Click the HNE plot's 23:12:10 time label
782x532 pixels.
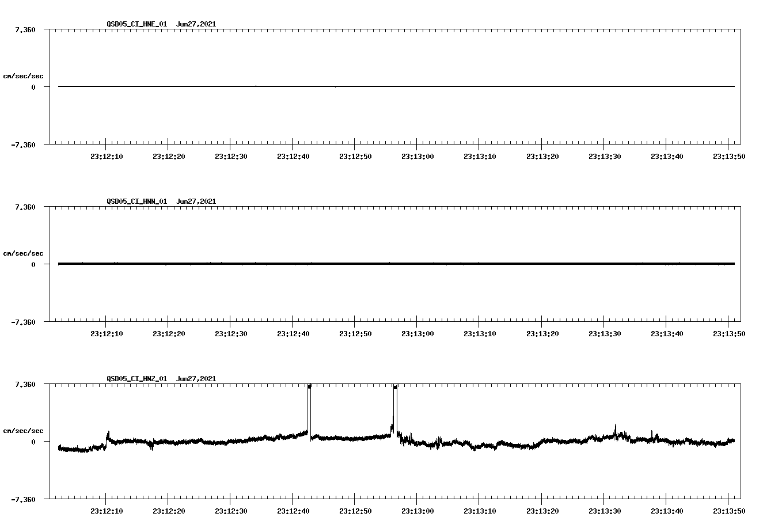click(106, 156)
